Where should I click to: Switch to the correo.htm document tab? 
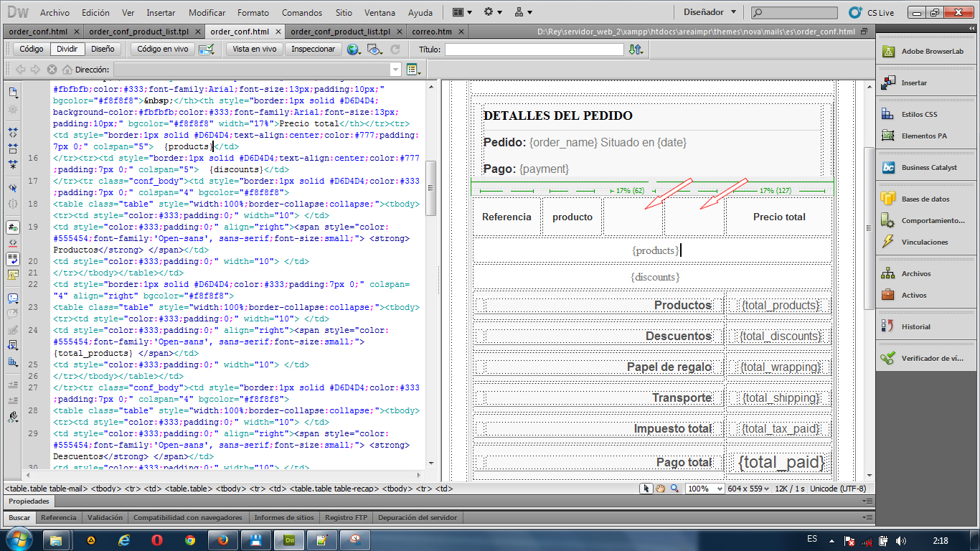(x=432, y=32)
